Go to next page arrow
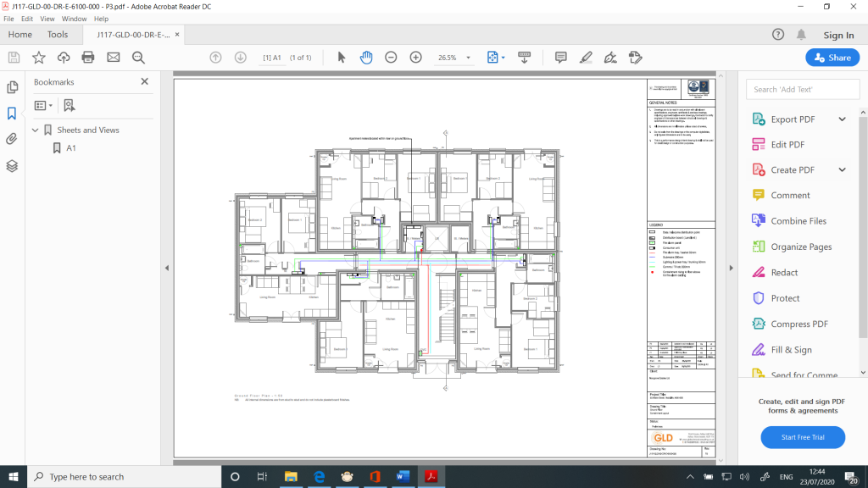The height and width of the screenshot is (488, 868). [x=240, y=58]
